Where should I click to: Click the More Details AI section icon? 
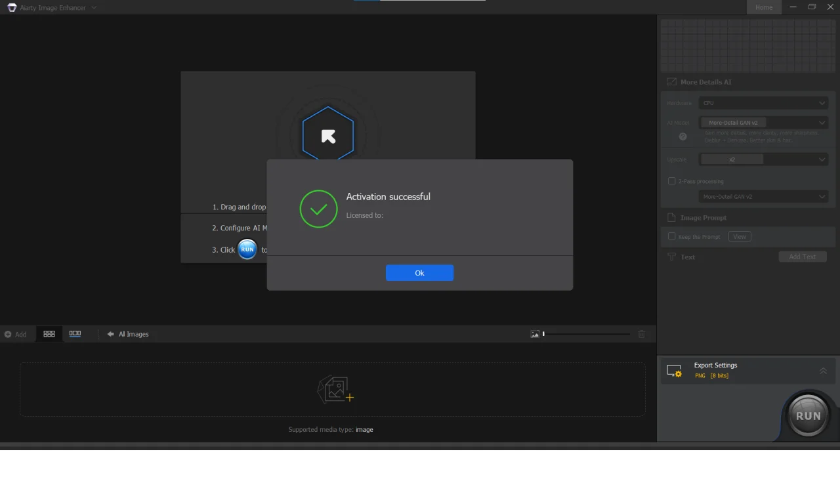point(671,82)
